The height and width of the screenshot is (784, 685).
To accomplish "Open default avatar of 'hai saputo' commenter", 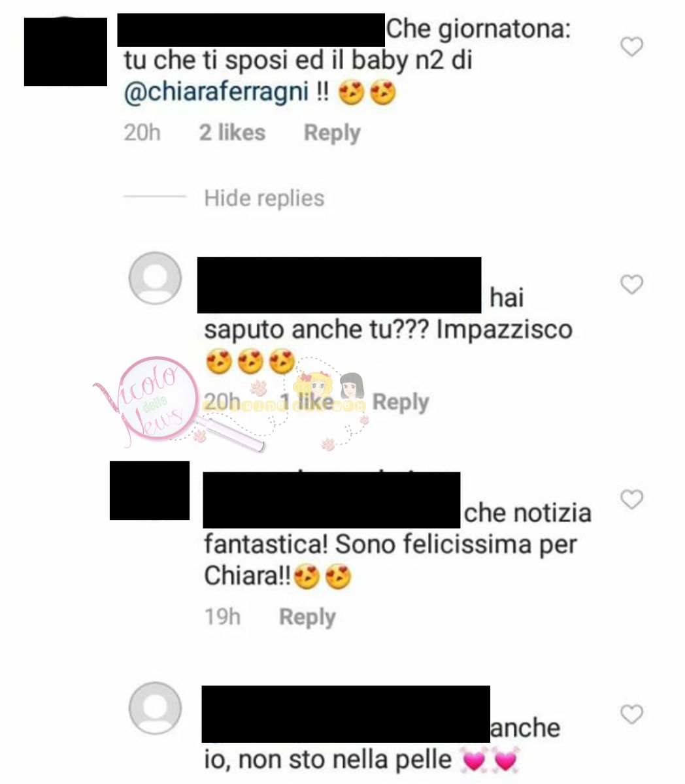I will click(156, 278).
